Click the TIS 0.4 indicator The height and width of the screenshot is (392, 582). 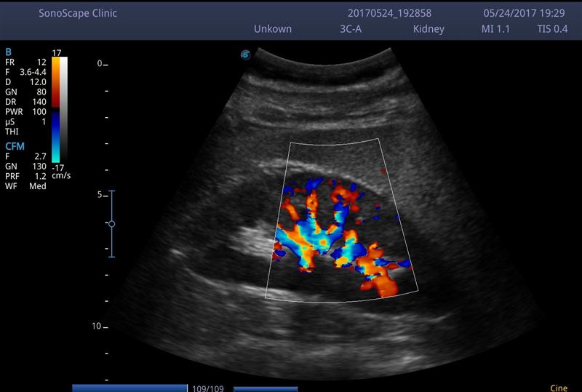552,29
